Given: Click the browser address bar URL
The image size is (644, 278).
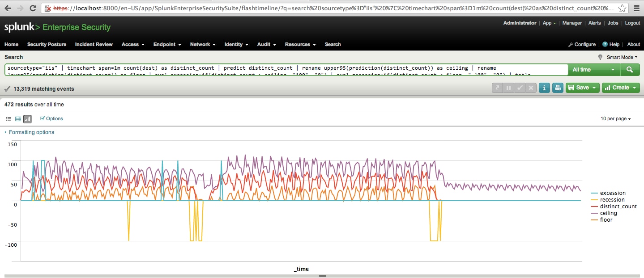Looking at the screenshot, I should point(333,8).
